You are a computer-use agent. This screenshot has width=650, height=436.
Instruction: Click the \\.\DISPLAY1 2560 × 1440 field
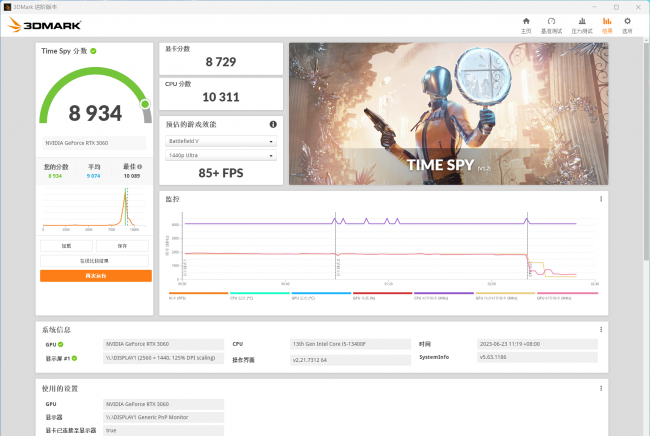click(x=163, y=358)
